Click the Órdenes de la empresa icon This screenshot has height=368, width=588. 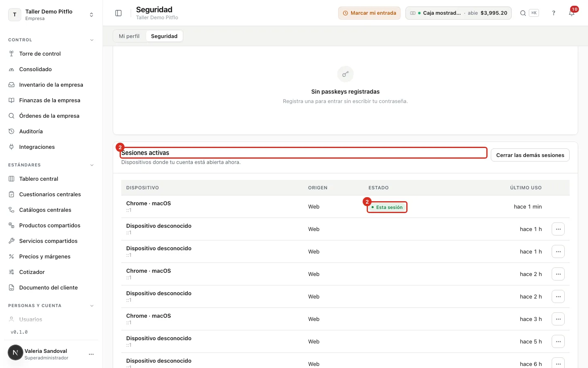point(11,116)
